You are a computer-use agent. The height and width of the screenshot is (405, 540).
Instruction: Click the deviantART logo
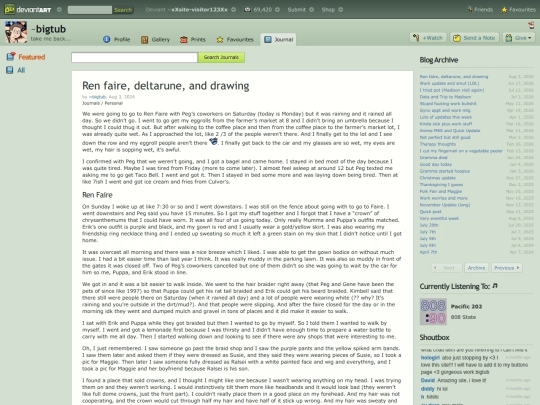click(x=28, y=9)
